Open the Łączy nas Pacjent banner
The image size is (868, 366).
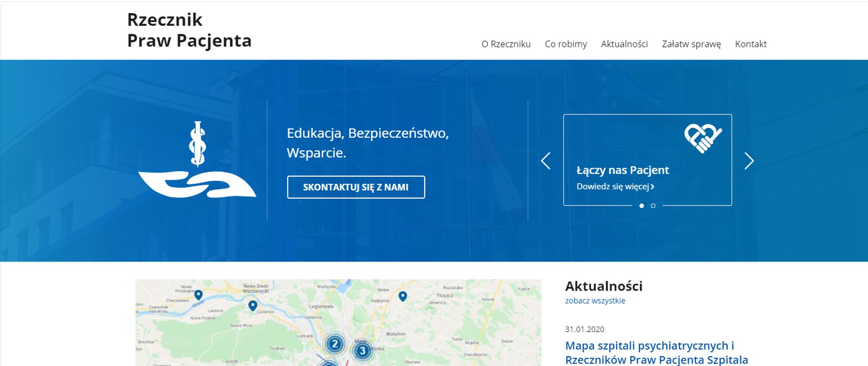click(623, 170)
